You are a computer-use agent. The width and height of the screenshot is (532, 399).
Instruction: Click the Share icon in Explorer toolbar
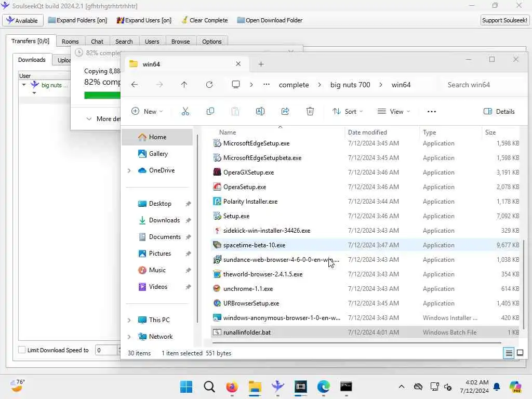pyautogui.click(x=285, y=111)
